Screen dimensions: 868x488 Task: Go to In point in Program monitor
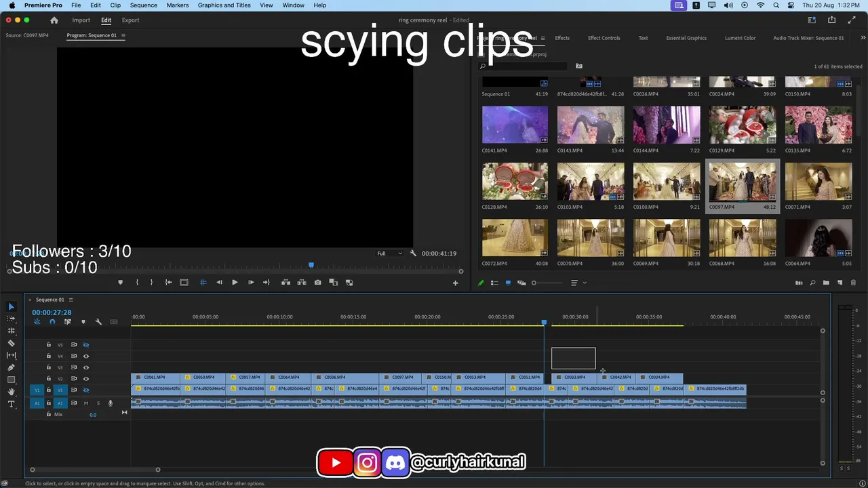pos(168,283)
